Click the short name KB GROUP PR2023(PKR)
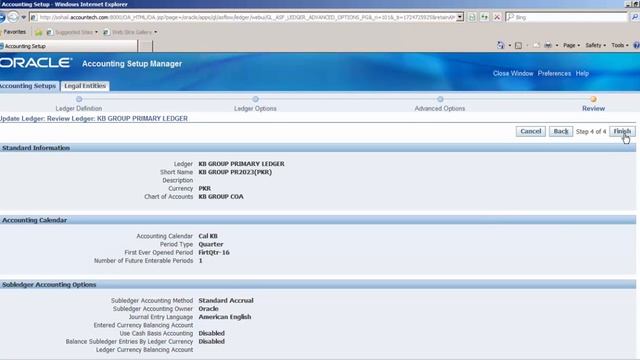The height and width of the screenshot is (360, 640). pyautogui.click(x=235, y=172)
